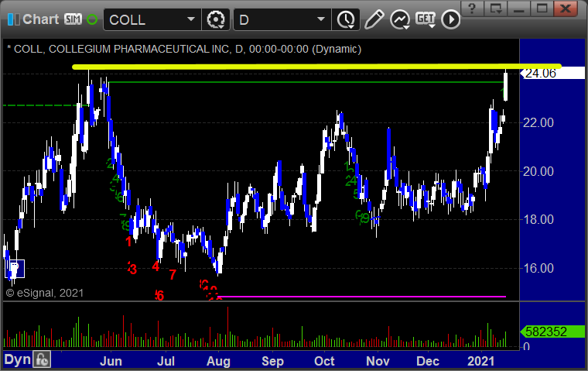Click the 2021 label on time axis

point(480,361)
